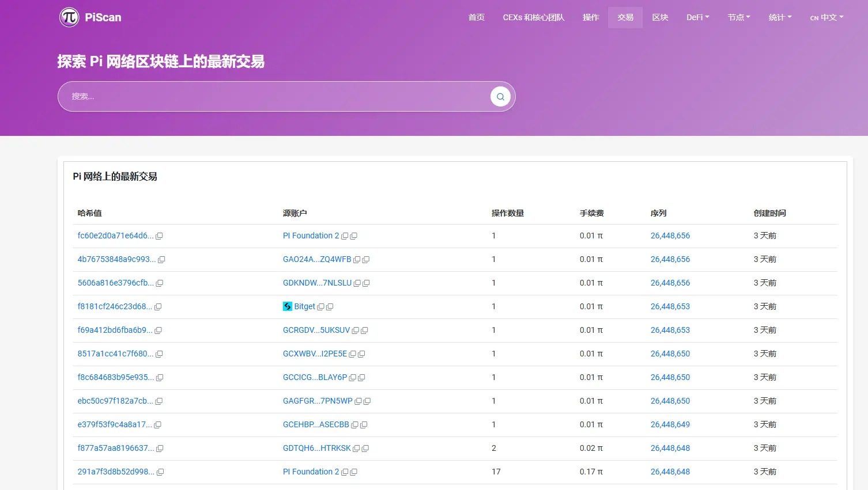Image resolution: width=868 pixels, height=490 pixels.
Task: Click the 序列 column header
Action: [x=659, y=213]
